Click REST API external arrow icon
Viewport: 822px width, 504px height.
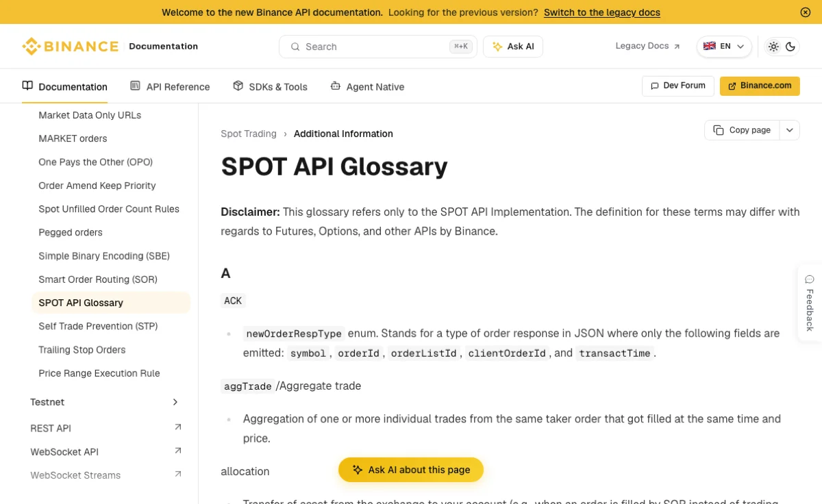pos(178,427)
